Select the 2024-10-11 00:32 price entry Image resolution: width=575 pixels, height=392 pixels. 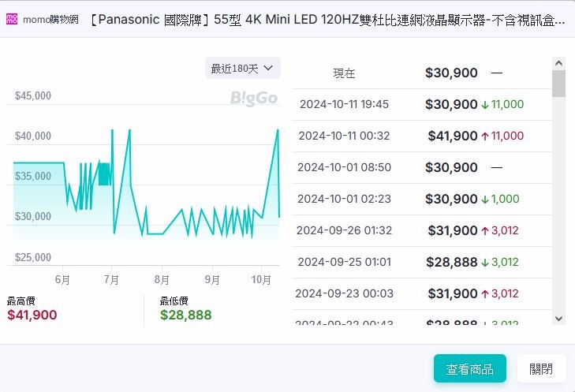422,136
